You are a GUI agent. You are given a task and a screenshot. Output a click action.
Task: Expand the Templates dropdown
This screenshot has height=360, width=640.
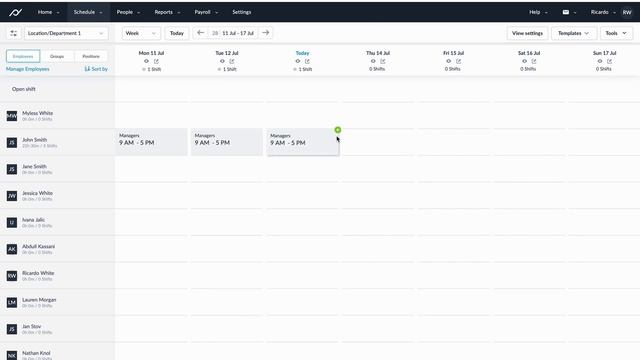coord(573,33)
